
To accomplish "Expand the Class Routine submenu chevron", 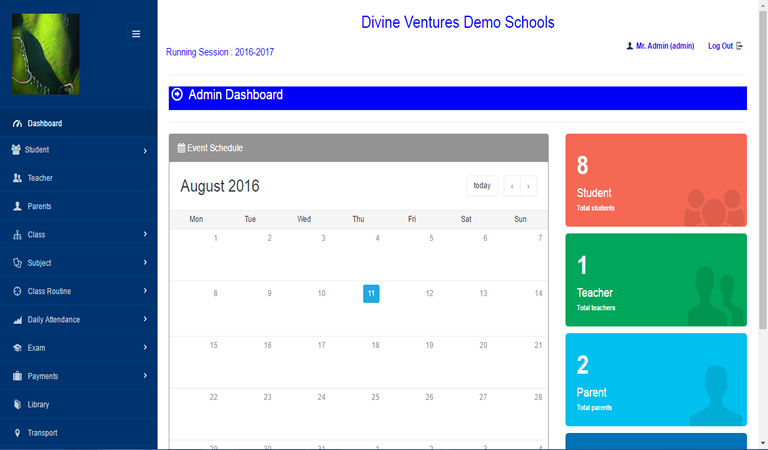I will point(145,291).
